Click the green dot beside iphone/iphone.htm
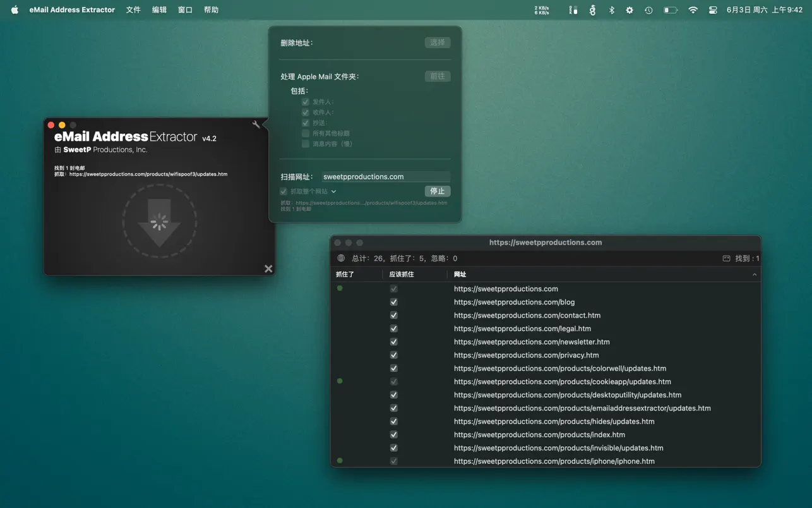The image size is (812, 508). tap(340, 461)
